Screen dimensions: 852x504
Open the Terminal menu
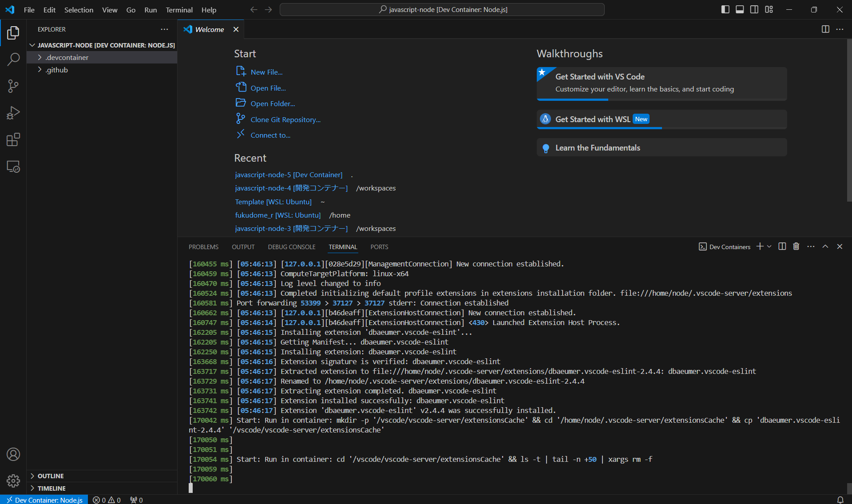click(x=179, y=10)
